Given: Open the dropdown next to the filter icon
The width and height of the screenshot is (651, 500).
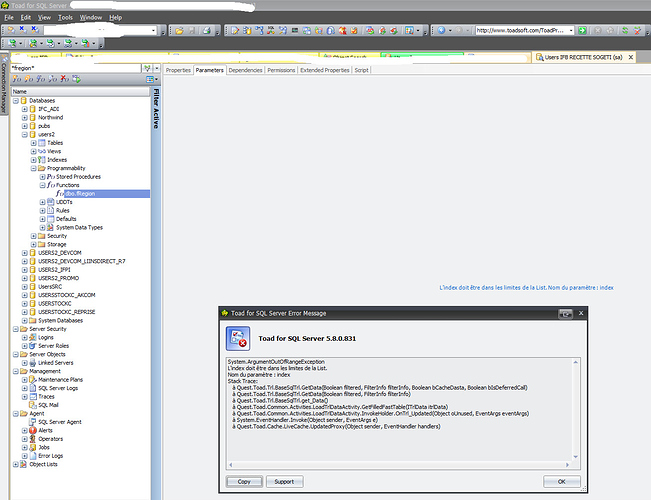Looking at the screenshot, I should click(157, 68).
